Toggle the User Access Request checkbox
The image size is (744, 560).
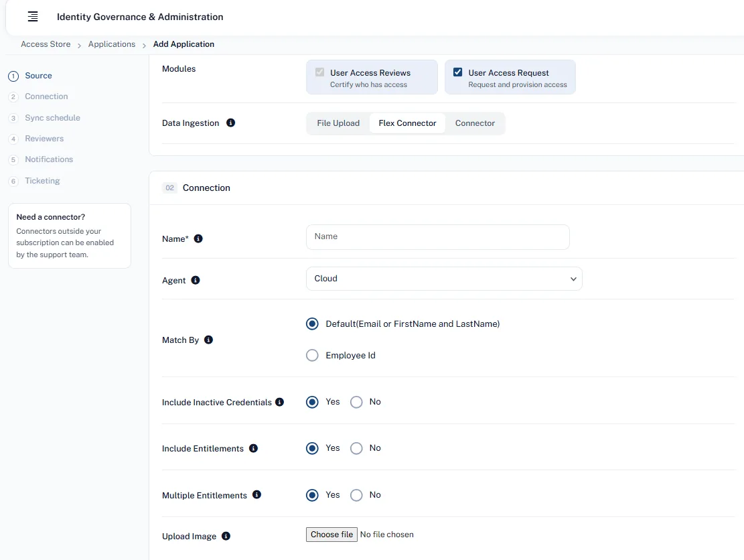pos(458,72)
